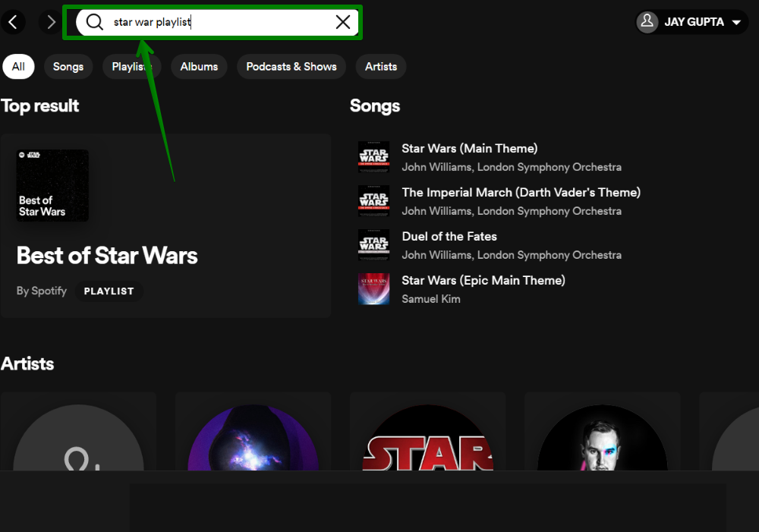Select the Artists filter chip

coord(381,66)
